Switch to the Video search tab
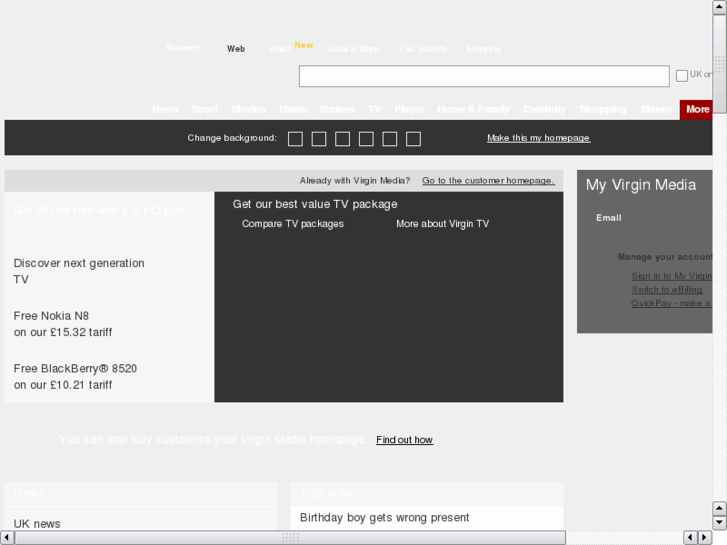Viewport: 727px width, 545px height. coord(279,49)
